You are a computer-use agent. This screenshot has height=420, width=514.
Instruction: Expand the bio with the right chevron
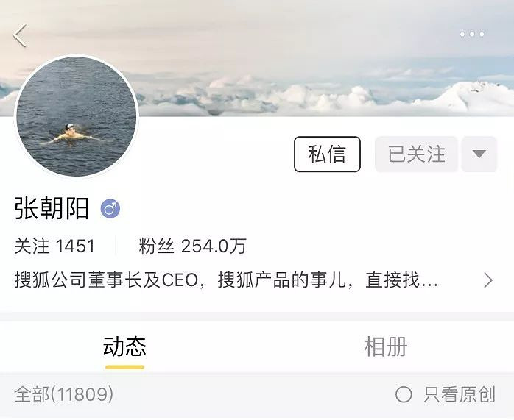(x=488, y=280)
